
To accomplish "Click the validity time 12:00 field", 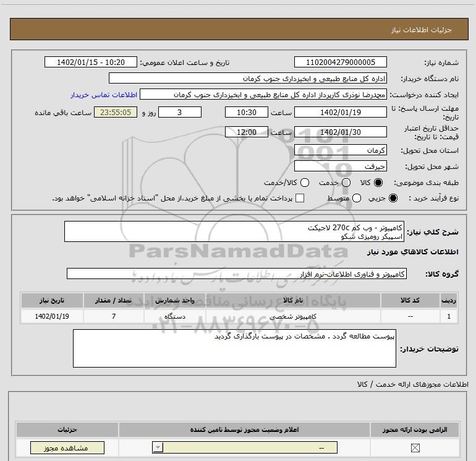I will point(247,132).
